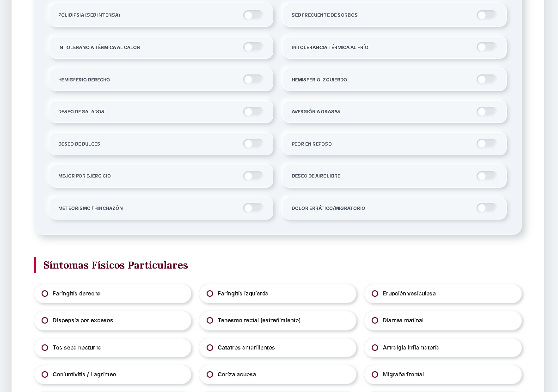558x392 pixels.
Task: Enable Peor en reposo toggle
Action: 486,144
